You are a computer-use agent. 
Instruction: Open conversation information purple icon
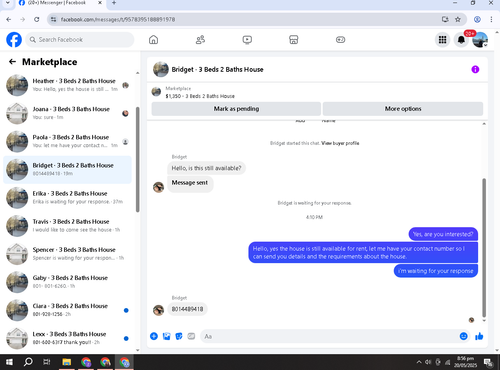pos(475,69)
